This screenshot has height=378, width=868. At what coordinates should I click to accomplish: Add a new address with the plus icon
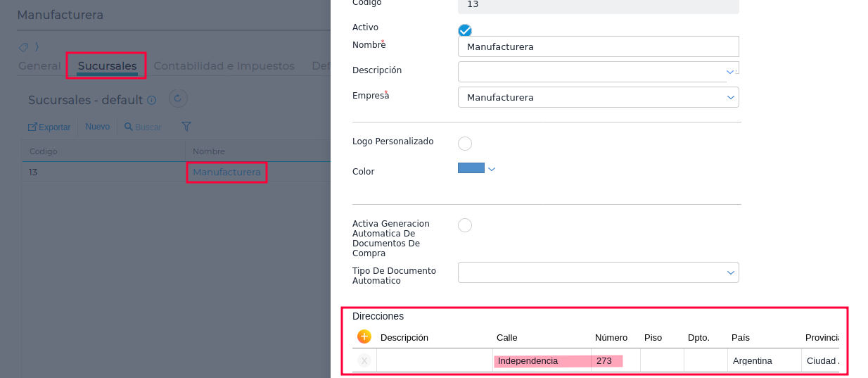pos(364,336)
